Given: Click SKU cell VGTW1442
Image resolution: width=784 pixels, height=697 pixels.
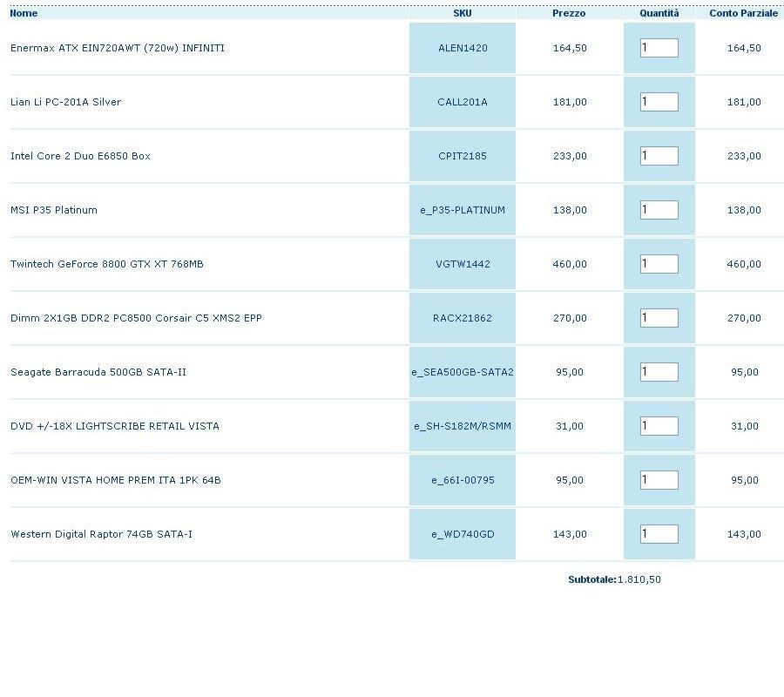Looking at the screenshot, I should coord(463,264).
